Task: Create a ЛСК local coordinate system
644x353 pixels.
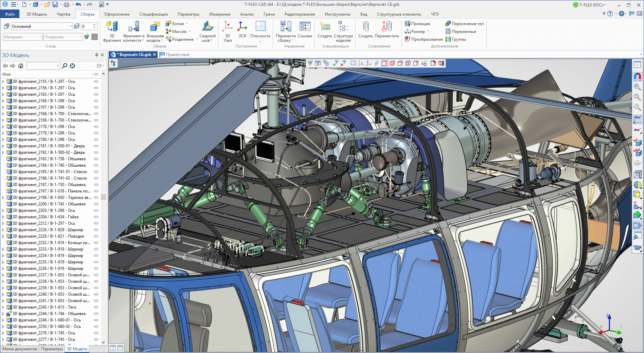Action: 242,30
